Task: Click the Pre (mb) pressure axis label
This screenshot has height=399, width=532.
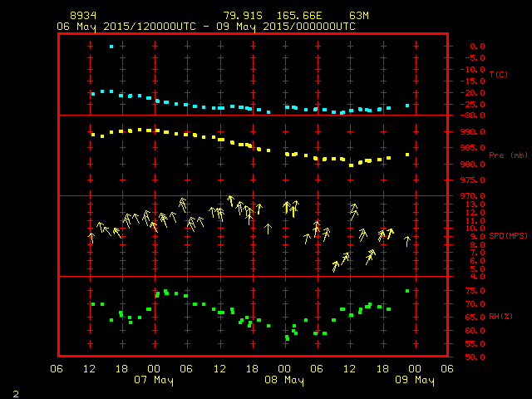Action: click(x=508, y=155)
